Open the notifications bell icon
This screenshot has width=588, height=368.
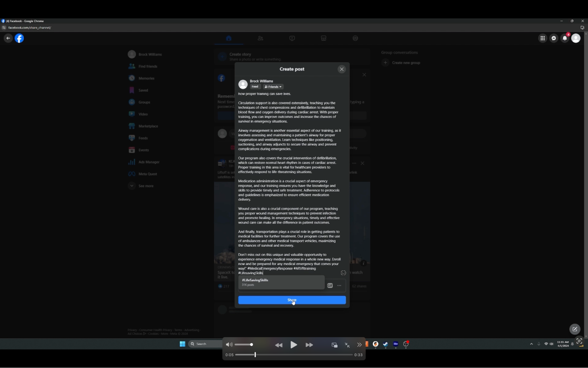tap(565, 38)
